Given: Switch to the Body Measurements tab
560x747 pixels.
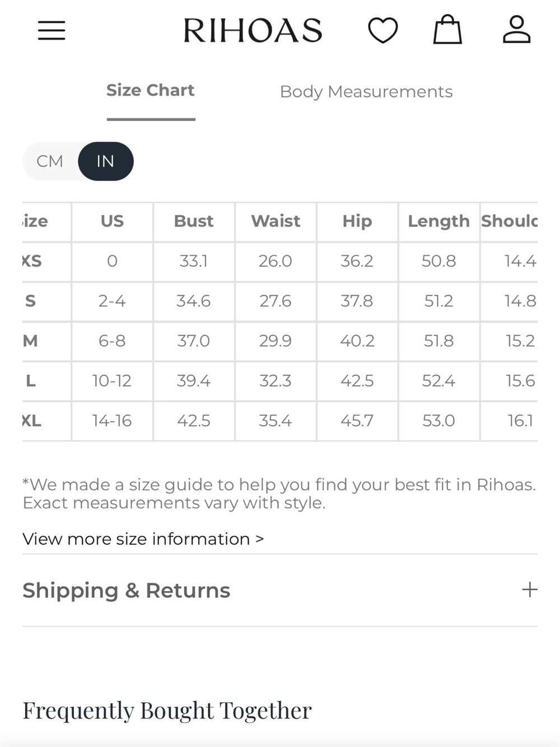Looking at the screenshot, I should pyautogui.click(x=366, y=92).
